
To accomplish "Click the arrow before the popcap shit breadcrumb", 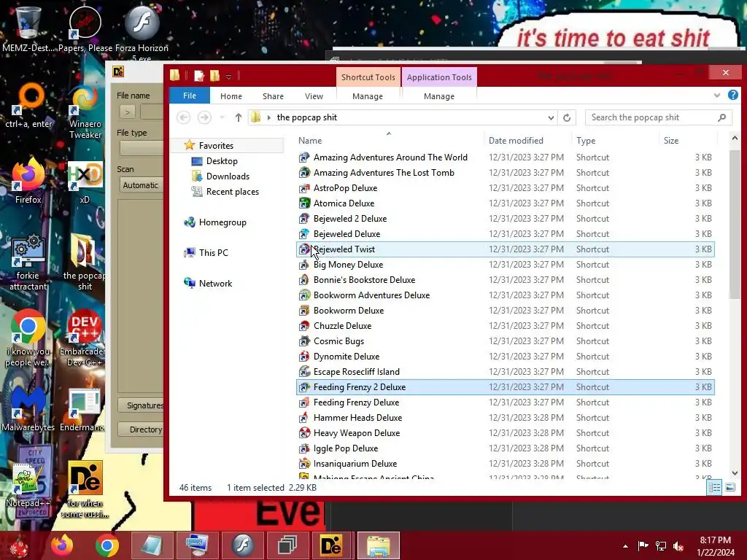I will point(269,117).
